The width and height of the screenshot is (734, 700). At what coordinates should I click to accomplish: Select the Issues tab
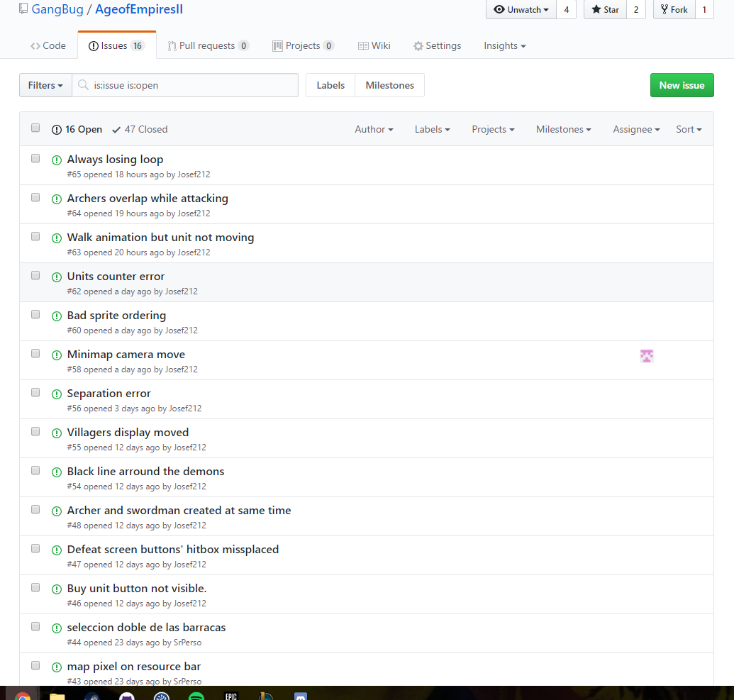click(117, 46)
